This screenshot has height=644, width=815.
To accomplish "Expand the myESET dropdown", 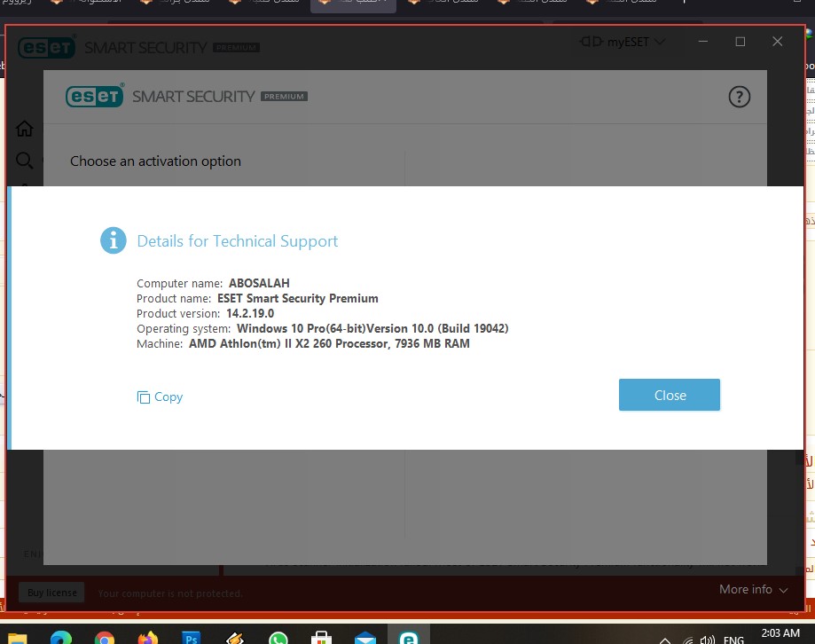I will pos(623,42).
